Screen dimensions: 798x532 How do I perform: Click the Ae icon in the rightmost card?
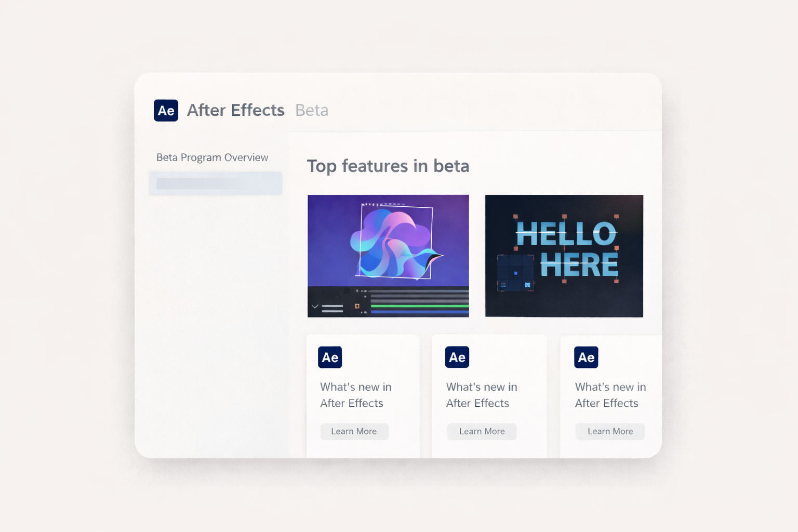pyautogui.click(x=586, y=357)
